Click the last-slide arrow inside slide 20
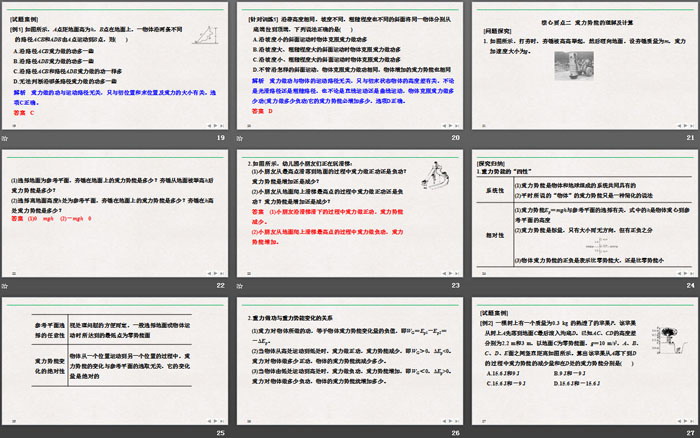The width and height of the screenshot is (700, 438). (x=457, y=126)
